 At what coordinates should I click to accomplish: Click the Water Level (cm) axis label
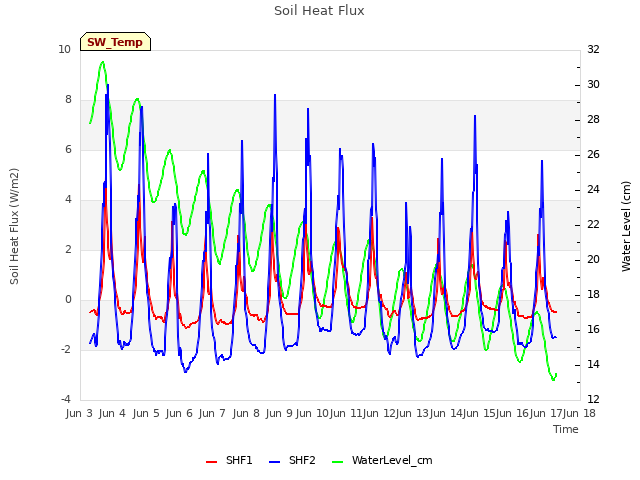tap(626, 226)
